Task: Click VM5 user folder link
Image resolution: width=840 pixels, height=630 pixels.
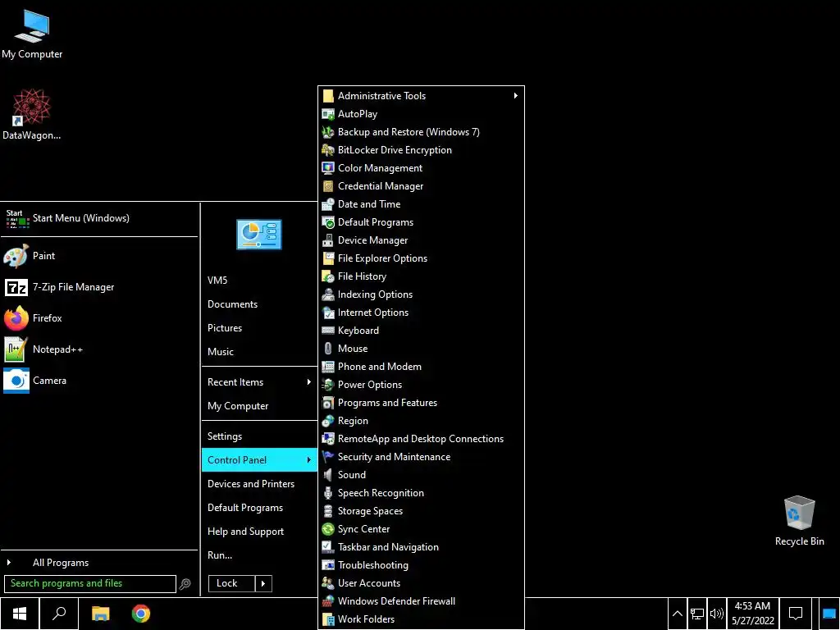Action: point(259,281)
